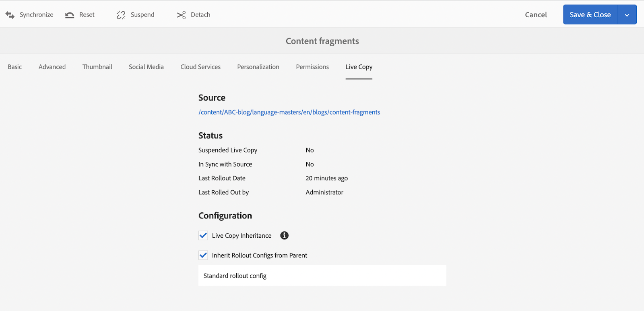Screen dimensions: 644x311
Task: Click the Status heading
Action: point(211,136)
